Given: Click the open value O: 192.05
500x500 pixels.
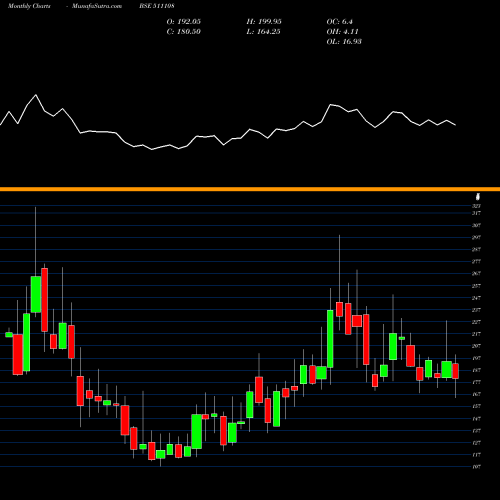Looking at the screenshot, I should 184,22.
